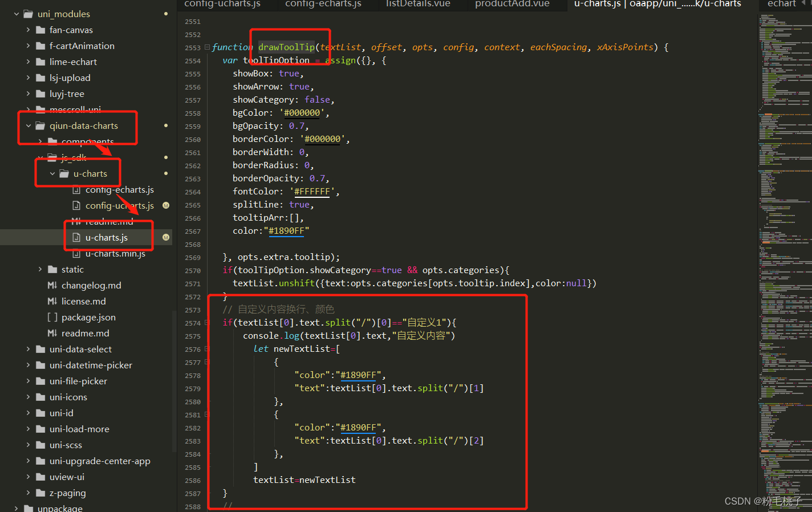Switch to the listDetails.vue tab

(x=418, y=5)
